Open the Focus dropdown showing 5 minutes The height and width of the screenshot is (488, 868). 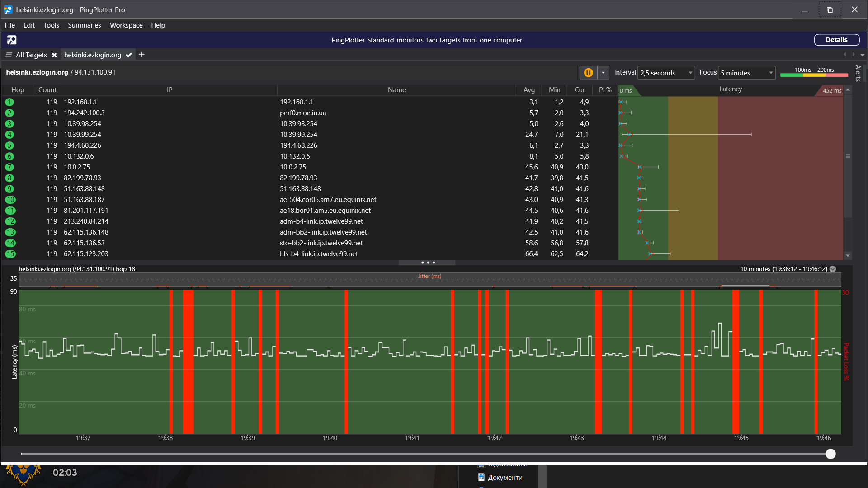point(747,73)
